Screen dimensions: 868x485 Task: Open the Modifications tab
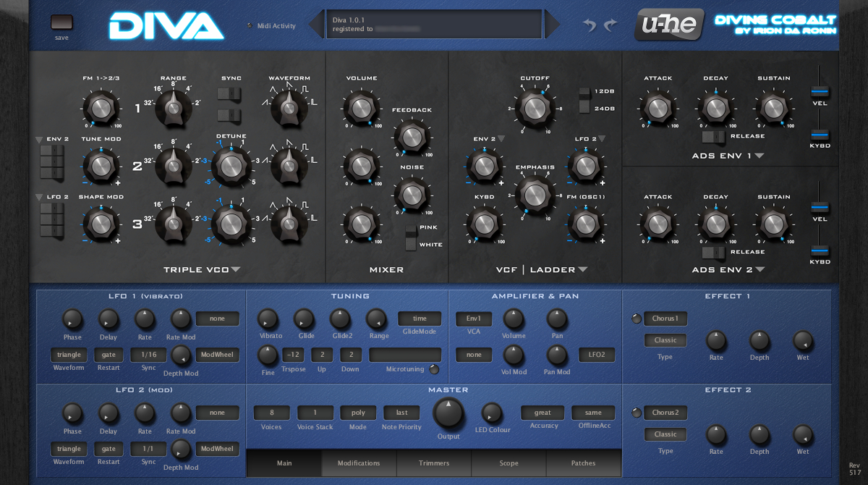pos(359,463)
